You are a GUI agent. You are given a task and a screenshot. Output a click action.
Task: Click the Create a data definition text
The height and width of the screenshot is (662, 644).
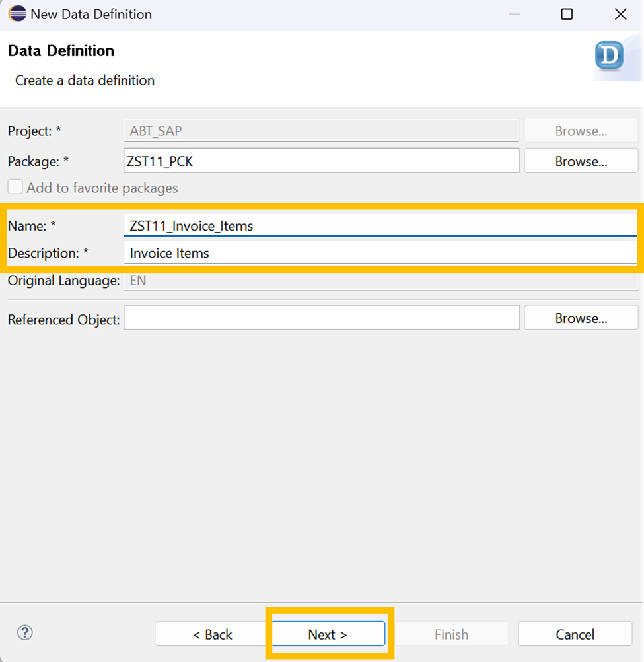[85, 80]
